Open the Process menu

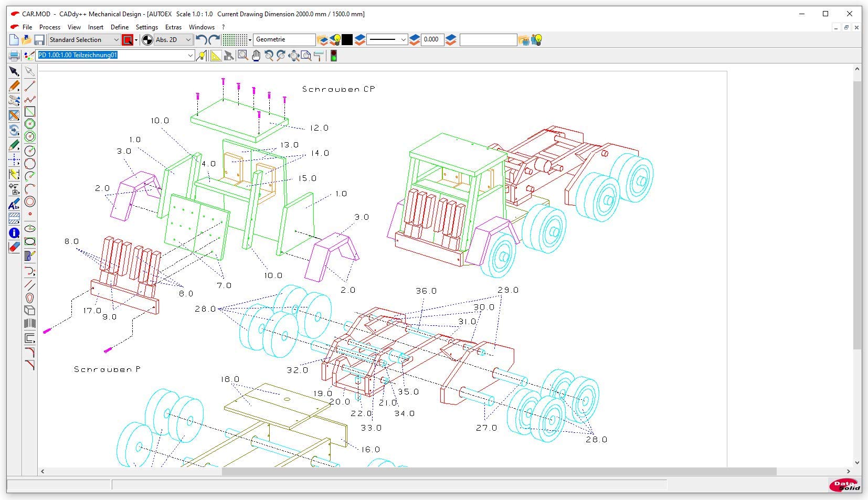[50, 27]
